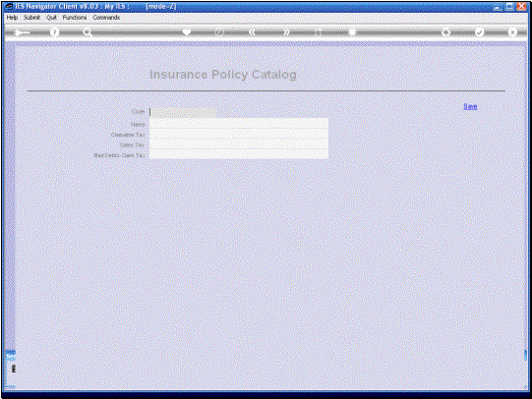The height and width of the screenshot is (399, 532).
Task: Click the circular icon left of checkmark
Action: pos(445,32)
